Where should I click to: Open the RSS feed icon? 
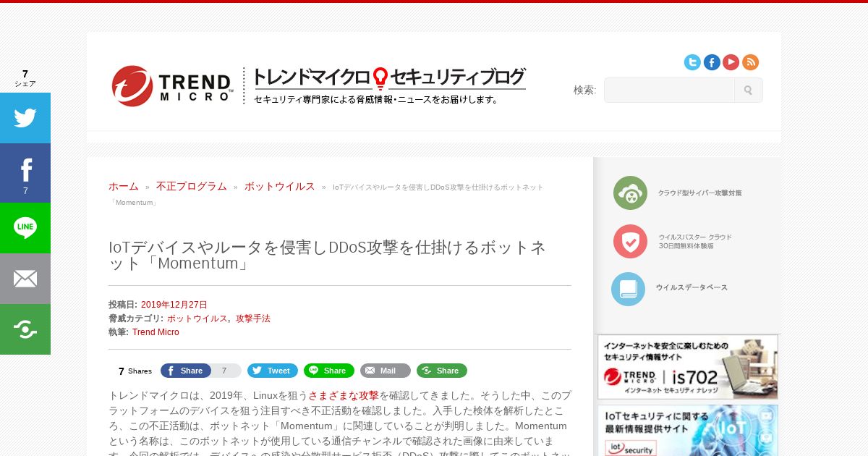(x=751, y=62)
